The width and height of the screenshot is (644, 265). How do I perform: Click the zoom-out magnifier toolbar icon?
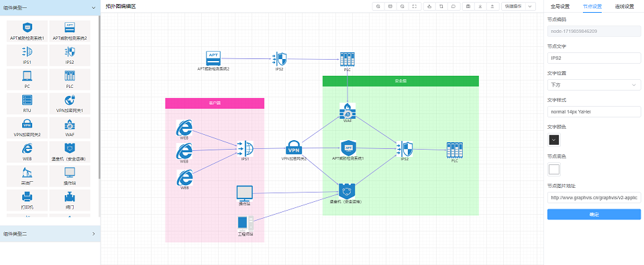click(402, 6)
